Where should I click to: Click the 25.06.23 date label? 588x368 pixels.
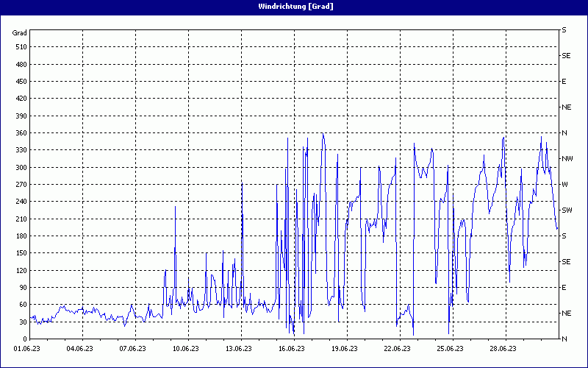point(450,348)
